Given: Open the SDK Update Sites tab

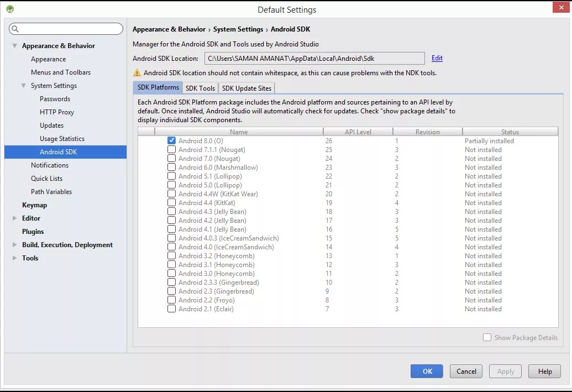Looking at the screenshot, I should click(246, 88).
